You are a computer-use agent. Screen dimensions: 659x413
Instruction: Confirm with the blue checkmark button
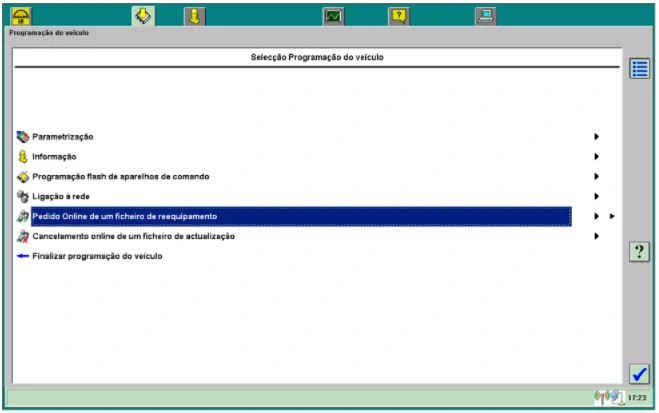(x=639, y=373)
